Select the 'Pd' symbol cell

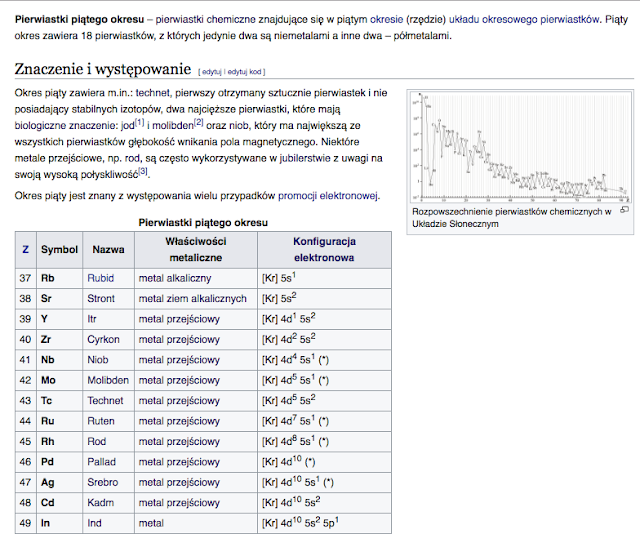(x=60, y=462)
